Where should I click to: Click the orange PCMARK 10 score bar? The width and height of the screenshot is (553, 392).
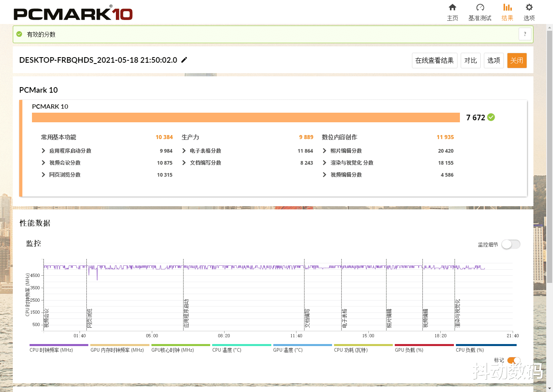[246, 117]
